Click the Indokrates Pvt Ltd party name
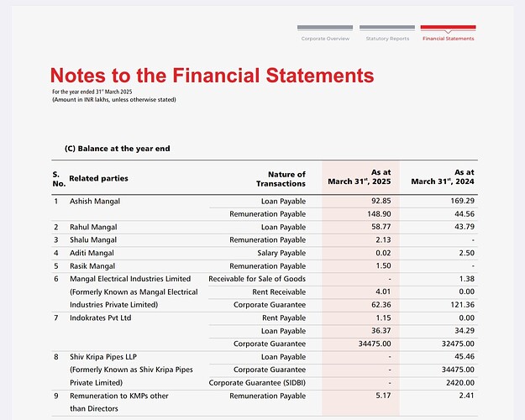The image size is (525, 420). 101,318
